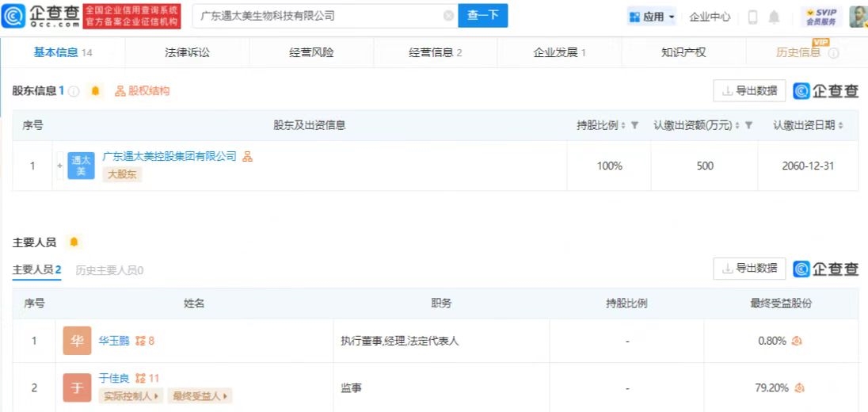
Task: Expand the shareholder row for 广东遇太美控股集团
Action: coord(59,166)
